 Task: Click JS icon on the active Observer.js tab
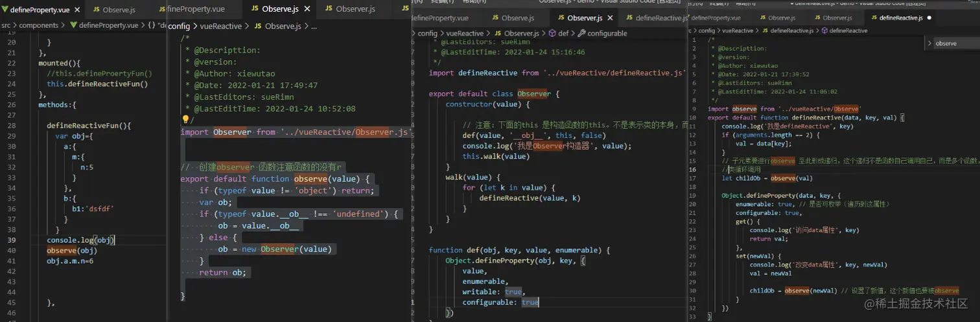point(561,17)
